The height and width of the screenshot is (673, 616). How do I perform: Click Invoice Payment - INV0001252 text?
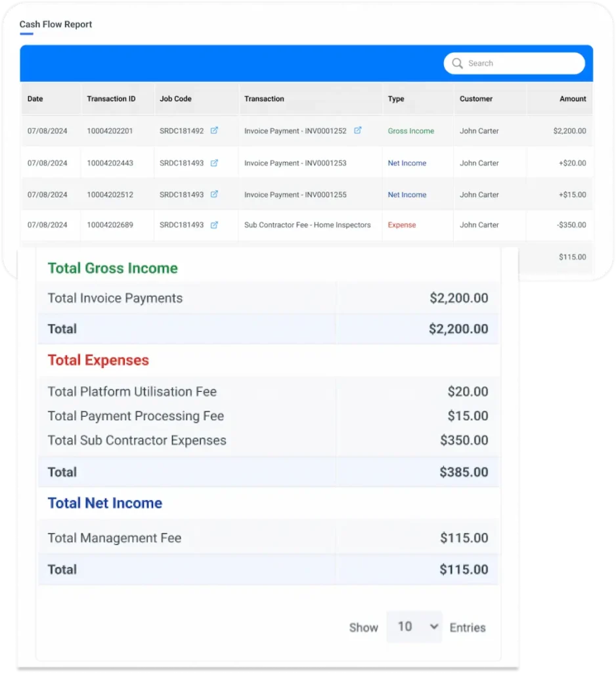295,131
